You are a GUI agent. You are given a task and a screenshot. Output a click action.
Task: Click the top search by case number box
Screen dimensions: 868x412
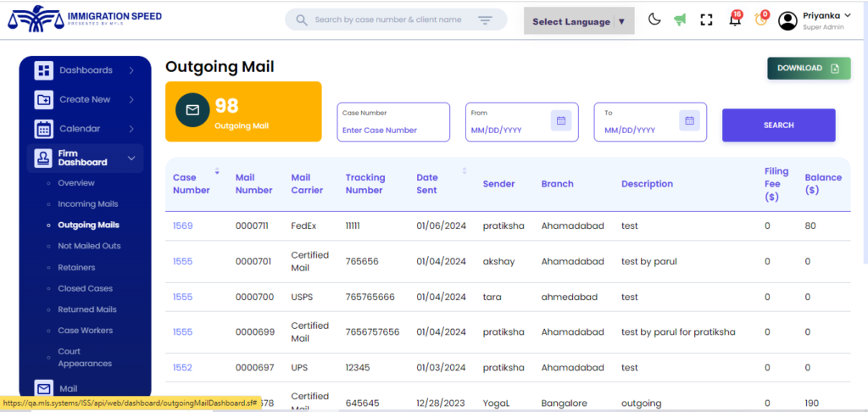[x=396, y=19]
